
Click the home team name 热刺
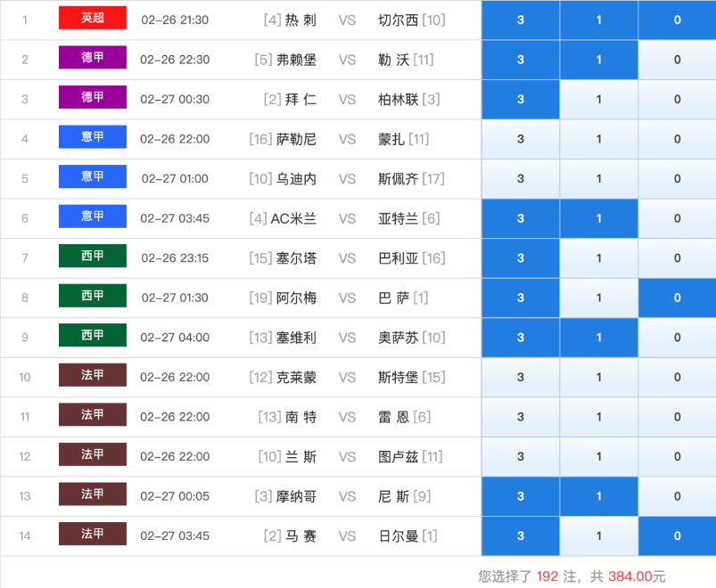click(300, 20)
